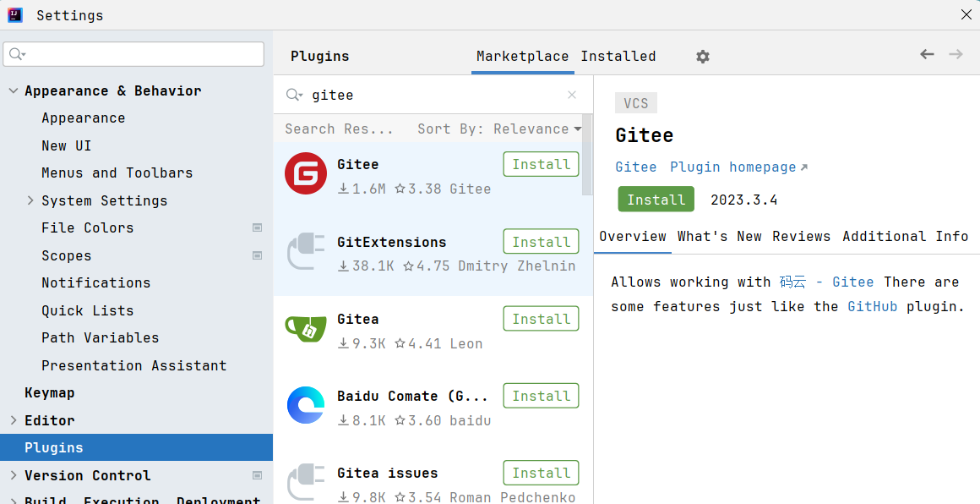
Task: Open the What's New tab
Action: pyautogui.click(x=720, y=237)
